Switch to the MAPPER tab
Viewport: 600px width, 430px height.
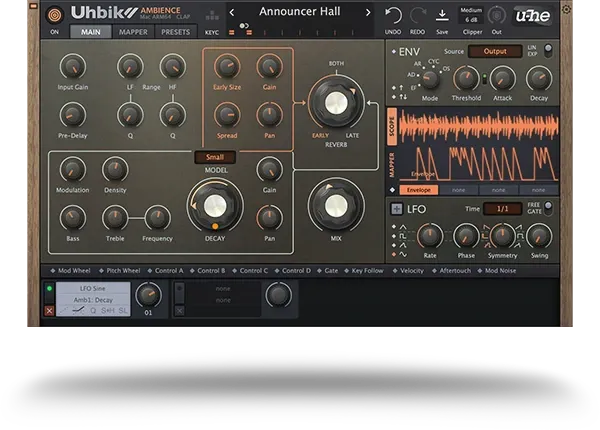(133, 32)
